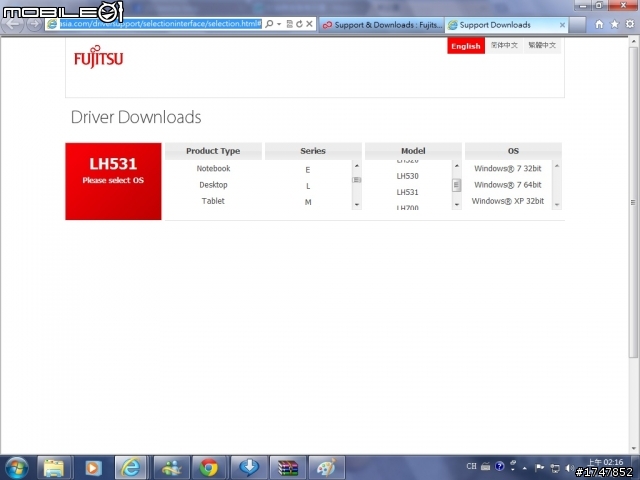Open Windows Live Messenger taskbar icon

tap(171, 468)
